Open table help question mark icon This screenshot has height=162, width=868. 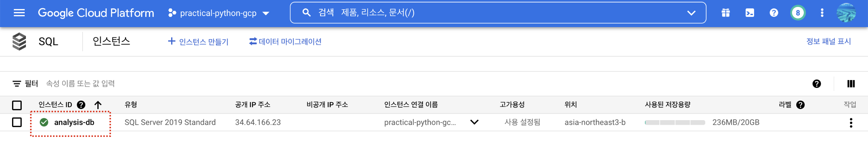tap(816, 84)
